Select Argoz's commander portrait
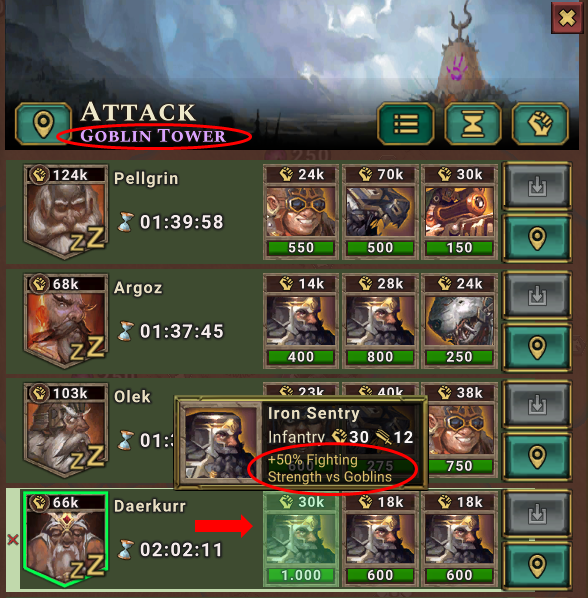The width and height of the screenshot is (588, 598). (66, 321)
